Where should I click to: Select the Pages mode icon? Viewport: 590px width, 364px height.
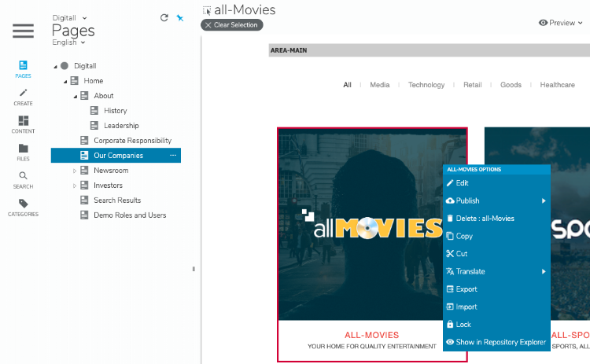click(23, 65)
